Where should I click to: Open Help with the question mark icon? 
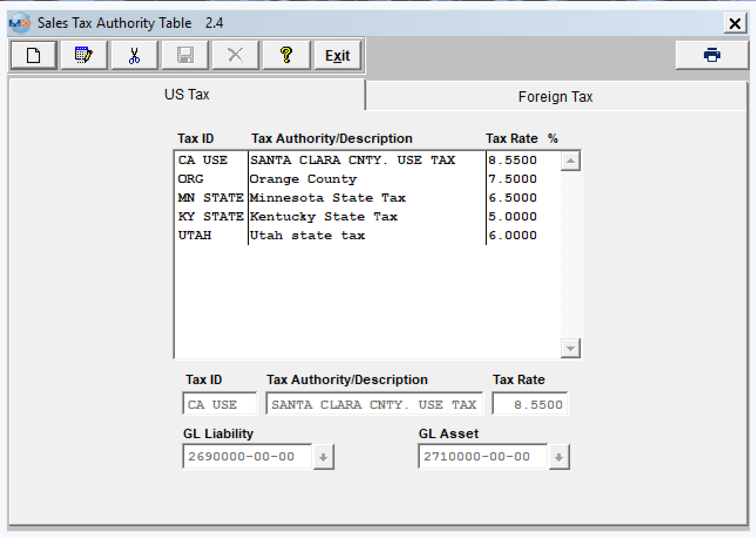[286, 55]
